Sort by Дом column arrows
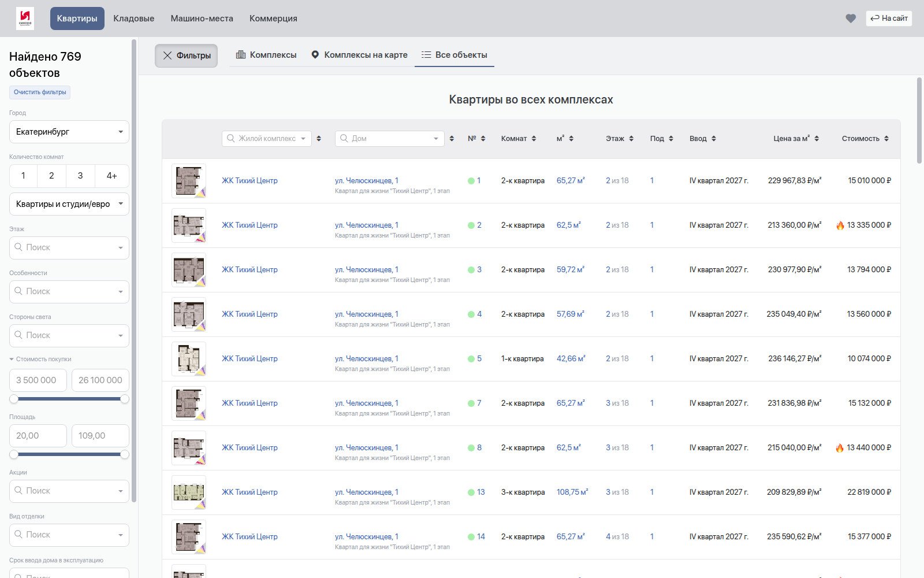The image size is (924, 578). pos(452,139)
